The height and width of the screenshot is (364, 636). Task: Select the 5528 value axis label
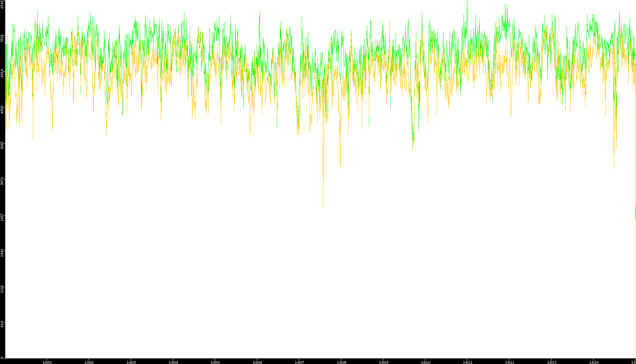click(2, 38)
